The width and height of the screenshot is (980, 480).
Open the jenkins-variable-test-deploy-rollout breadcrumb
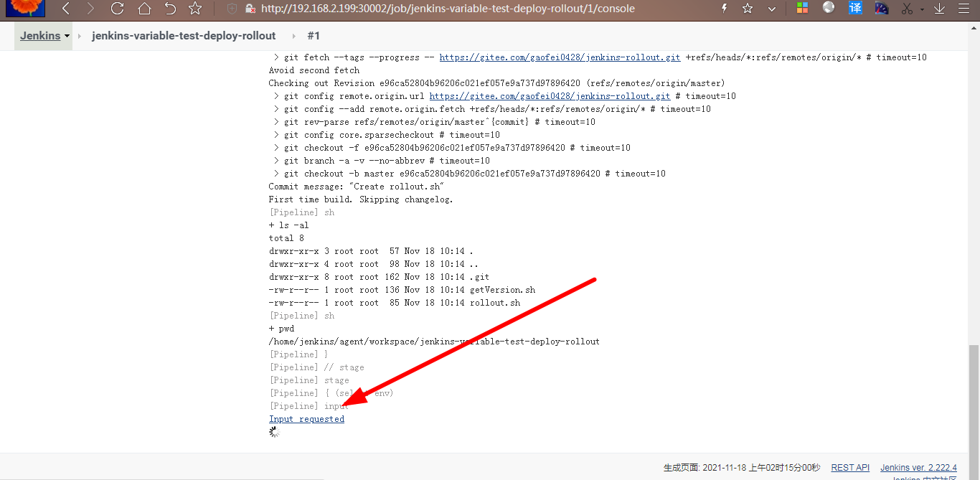pos(184,36)
